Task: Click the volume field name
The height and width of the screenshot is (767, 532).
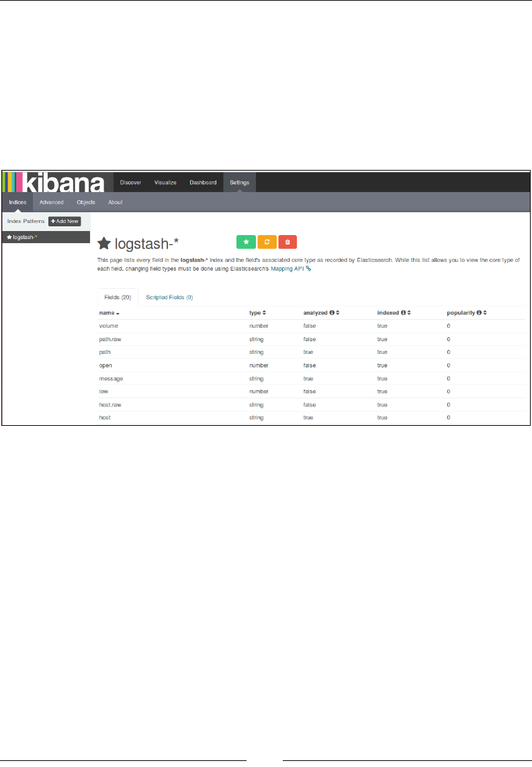Action: (109, 326)
